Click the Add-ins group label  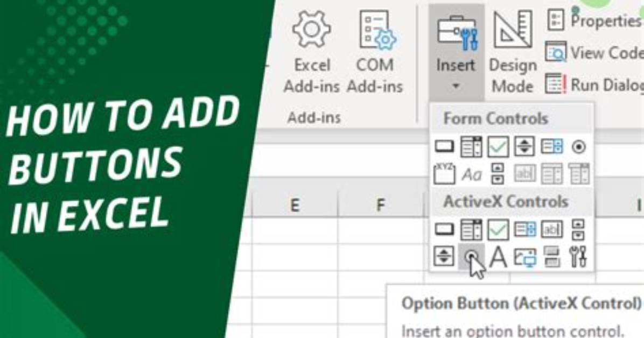pos(314,118)
